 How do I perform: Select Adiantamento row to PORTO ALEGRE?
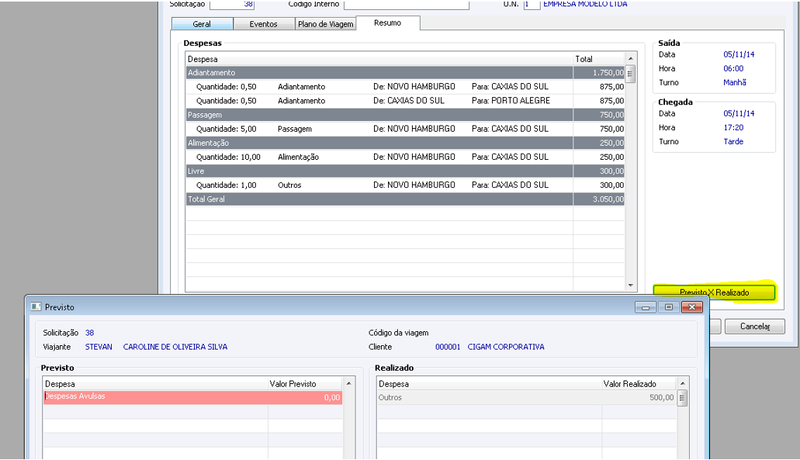[x=406, y=101]
